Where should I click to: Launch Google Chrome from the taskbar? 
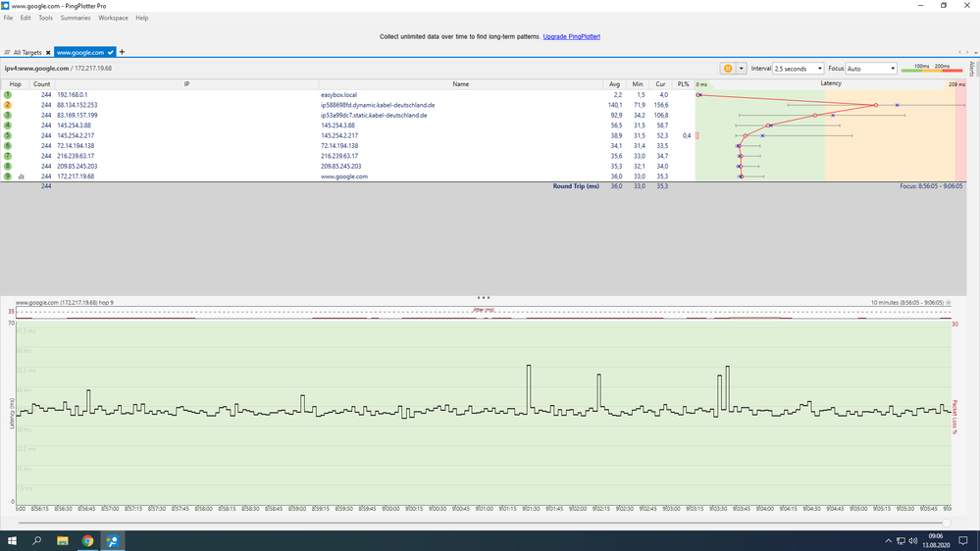tap(87, 540)
